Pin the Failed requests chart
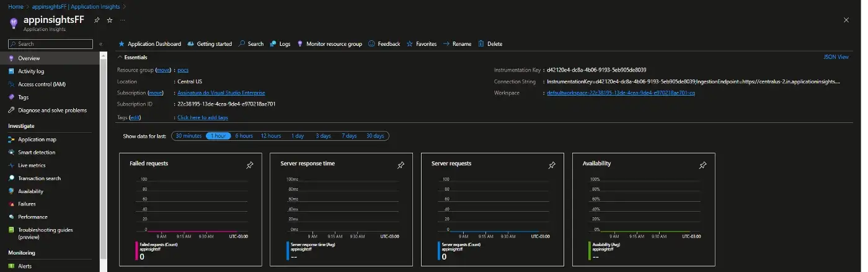Image resolution: width=868 pixels, height=272 pixels. 250,165
